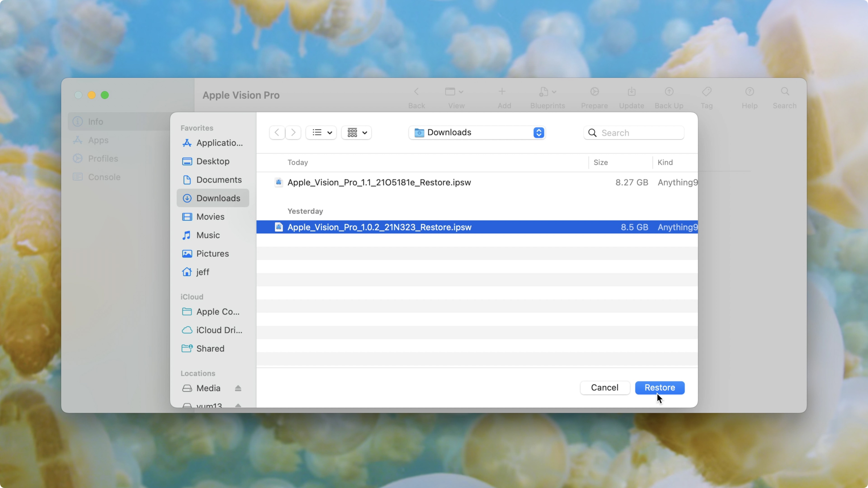Click the forward navigation arrow in file dialog
Image resolution: width=868 pixels, height=488 pixels.
pyautogui.click(x=293, y=132)
